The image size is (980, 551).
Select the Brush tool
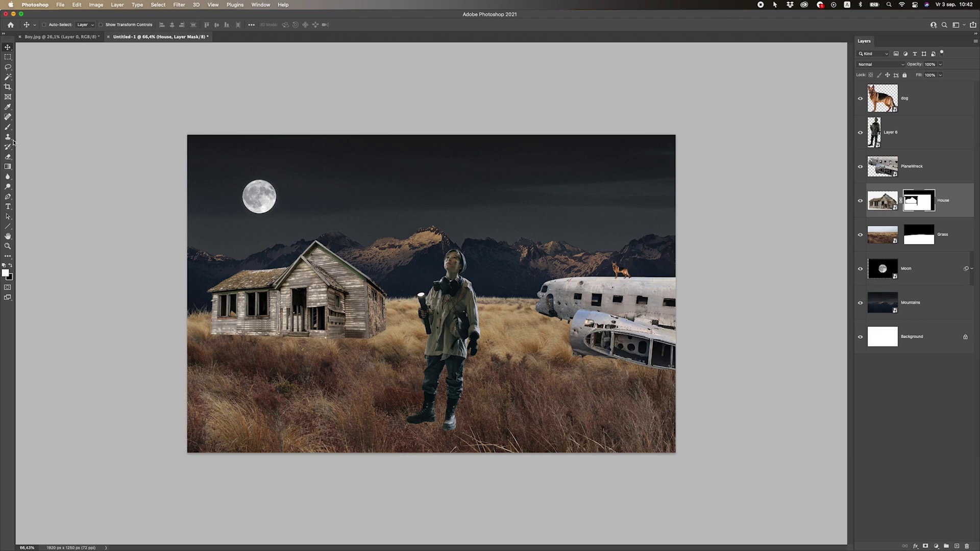click(x=8, y=127)
